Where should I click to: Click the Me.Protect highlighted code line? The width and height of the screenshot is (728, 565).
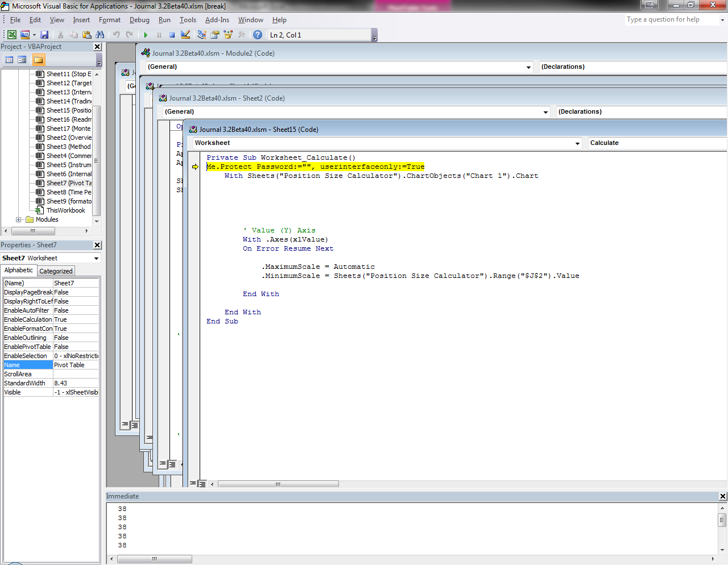click(x=315, y=167)
